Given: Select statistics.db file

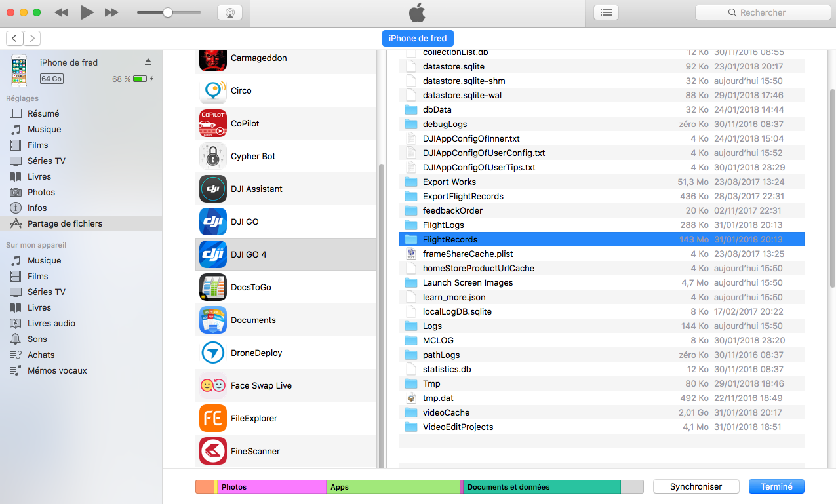Looking at the screenshot, I should (601, 369).
